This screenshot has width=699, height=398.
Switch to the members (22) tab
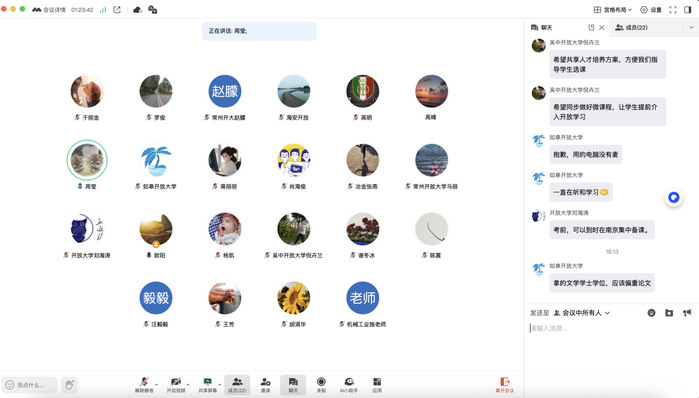(631, 27)
